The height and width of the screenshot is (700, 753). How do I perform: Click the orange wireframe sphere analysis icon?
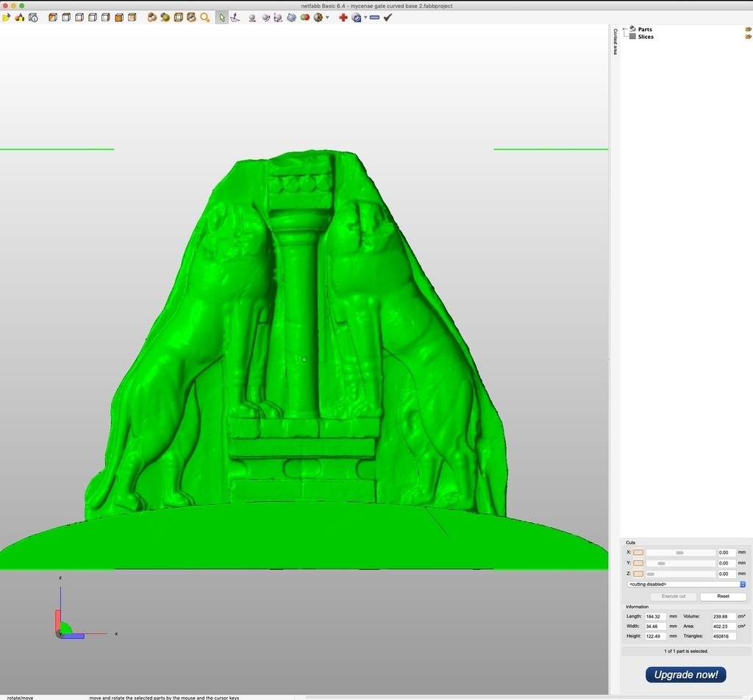coord(318,18)
